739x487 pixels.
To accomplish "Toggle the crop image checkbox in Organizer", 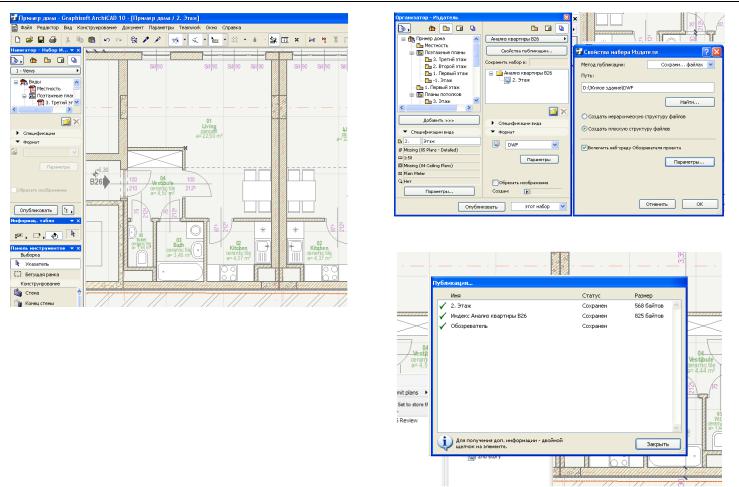I will tap(495, 182).
